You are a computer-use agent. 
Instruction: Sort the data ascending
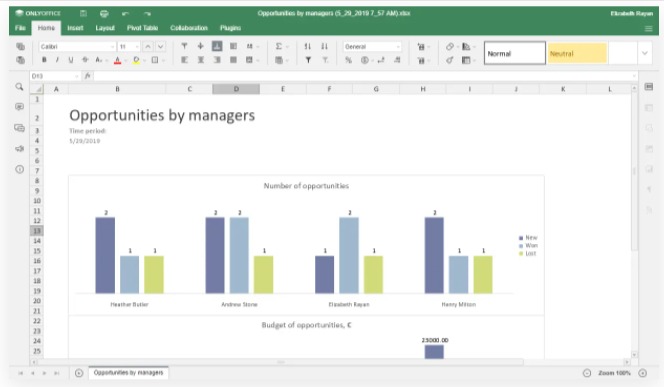[308, 46]
